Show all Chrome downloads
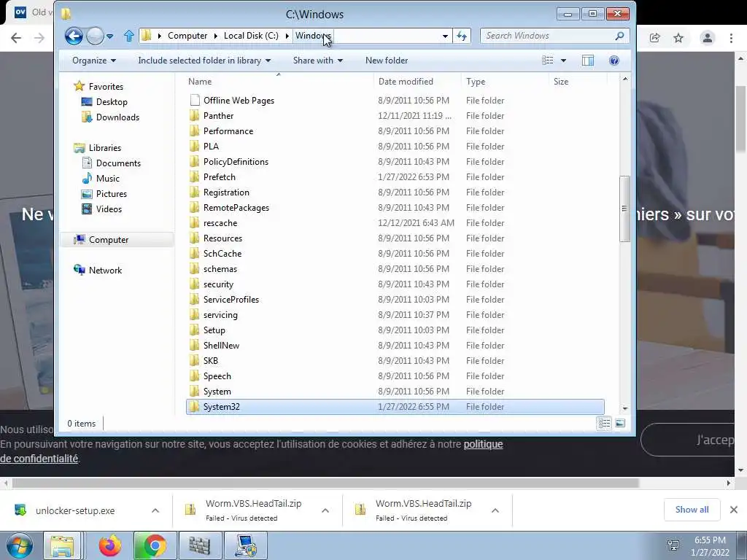Screen dimensions: 747x560 tap(692, 510)
